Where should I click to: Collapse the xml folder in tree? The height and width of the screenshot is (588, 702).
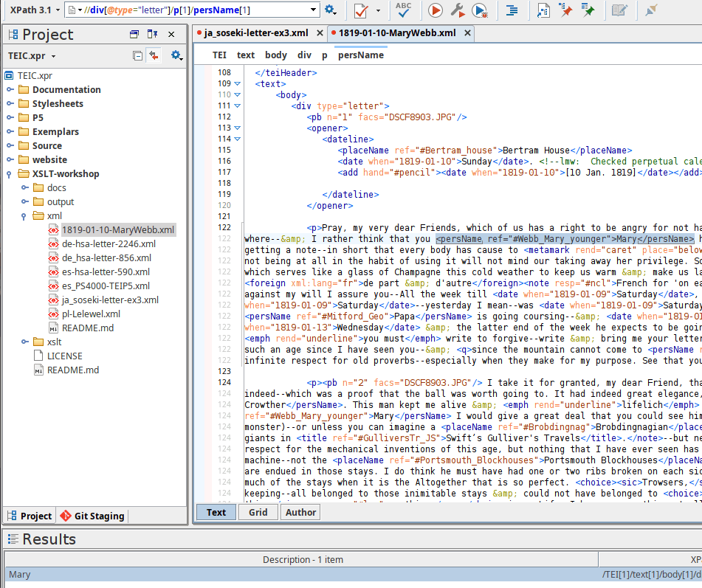(24, 216)
